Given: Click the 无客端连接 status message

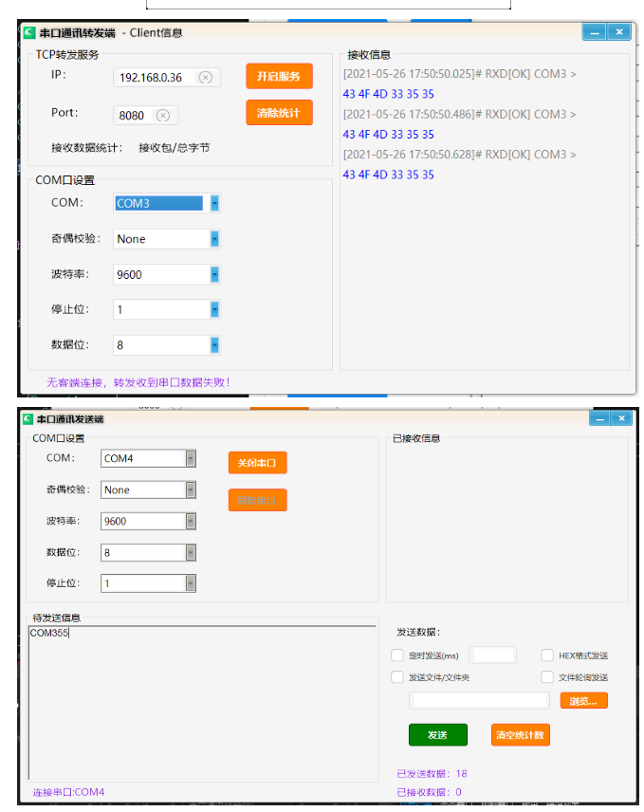Looking at the screenshot, I should [138, 382].
